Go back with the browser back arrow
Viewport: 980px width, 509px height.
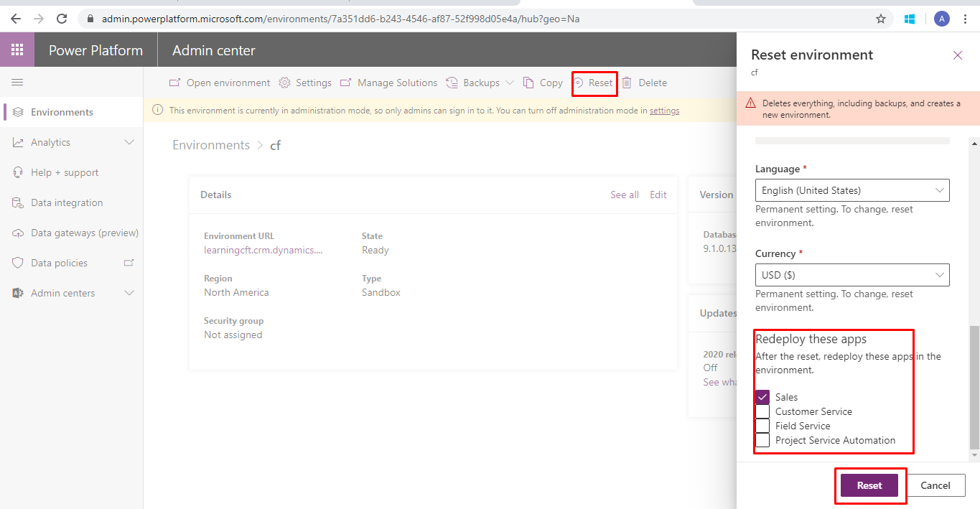16,19
